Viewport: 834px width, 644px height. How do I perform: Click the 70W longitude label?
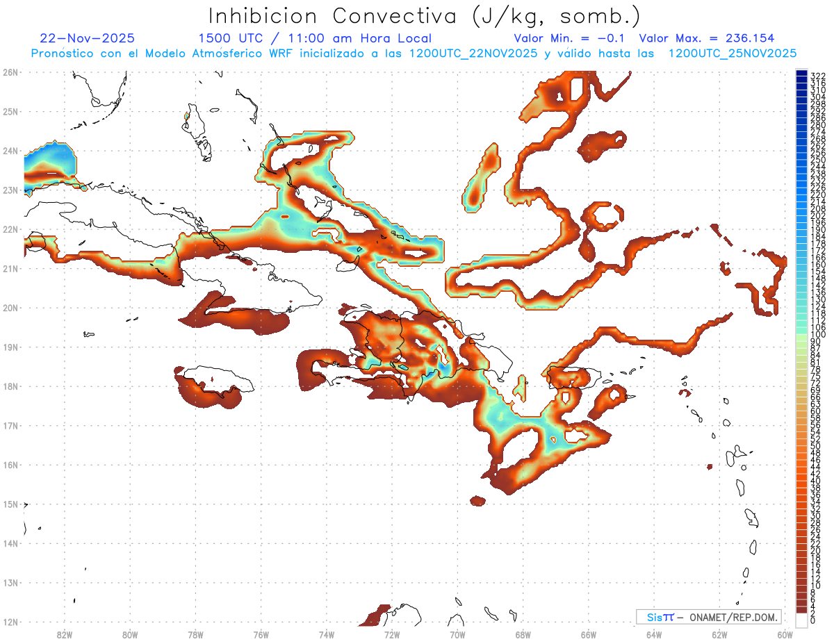pyautogui.click(x=457, y=634)
